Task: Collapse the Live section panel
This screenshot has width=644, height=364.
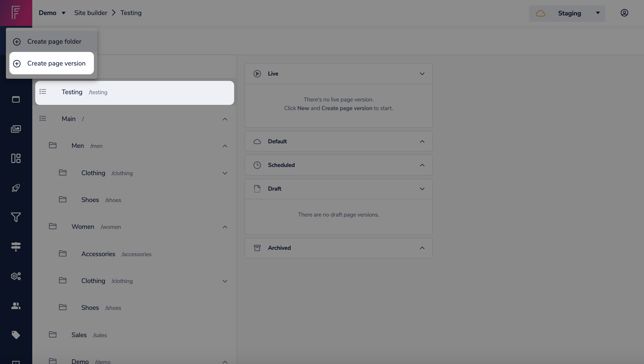Action: coord(422,74)
